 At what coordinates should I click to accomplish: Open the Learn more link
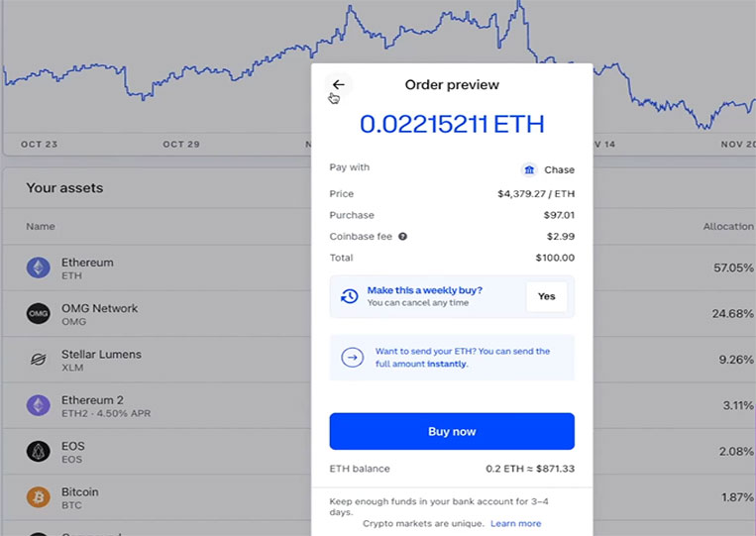click(x=516, y=523)
